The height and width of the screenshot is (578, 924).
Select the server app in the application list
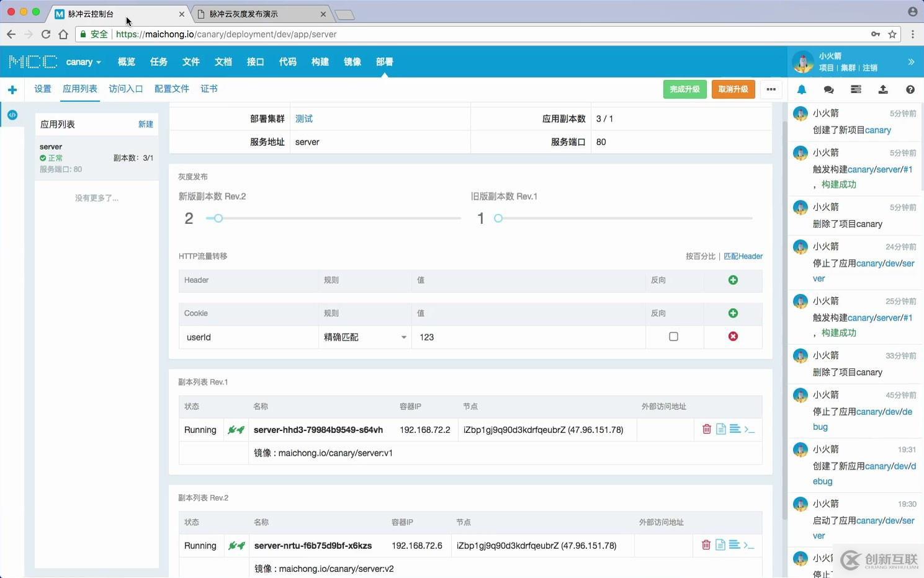(97, 158)
